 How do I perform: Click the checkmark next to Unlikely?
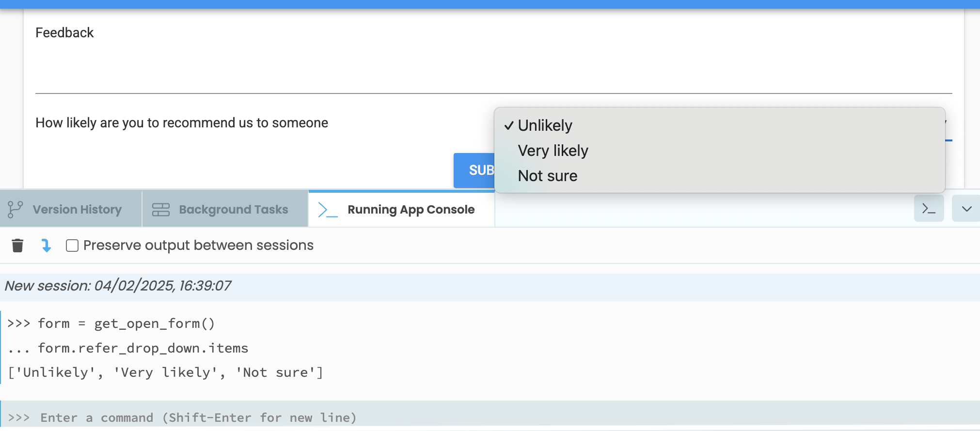[x=508, y=126]
